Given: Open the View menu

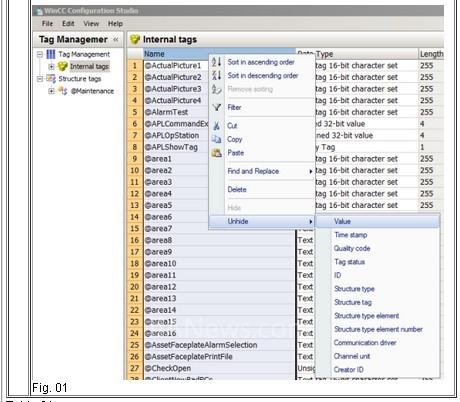Looking at the screenshot, I should [91, 24].
